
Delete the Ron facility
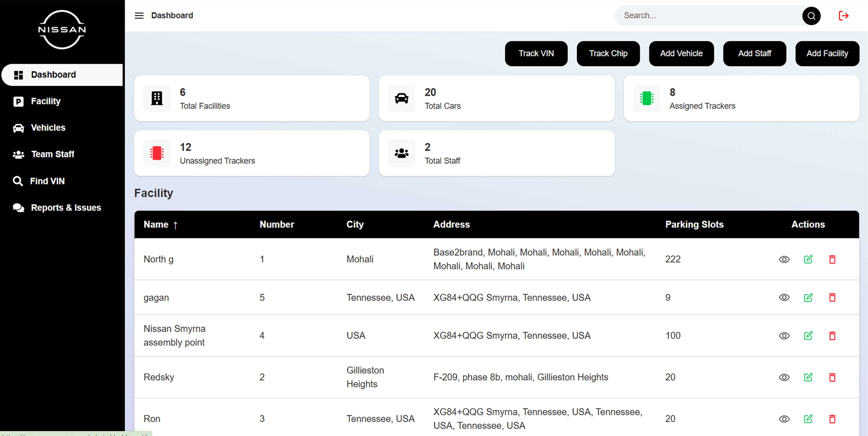pos(832,419)
